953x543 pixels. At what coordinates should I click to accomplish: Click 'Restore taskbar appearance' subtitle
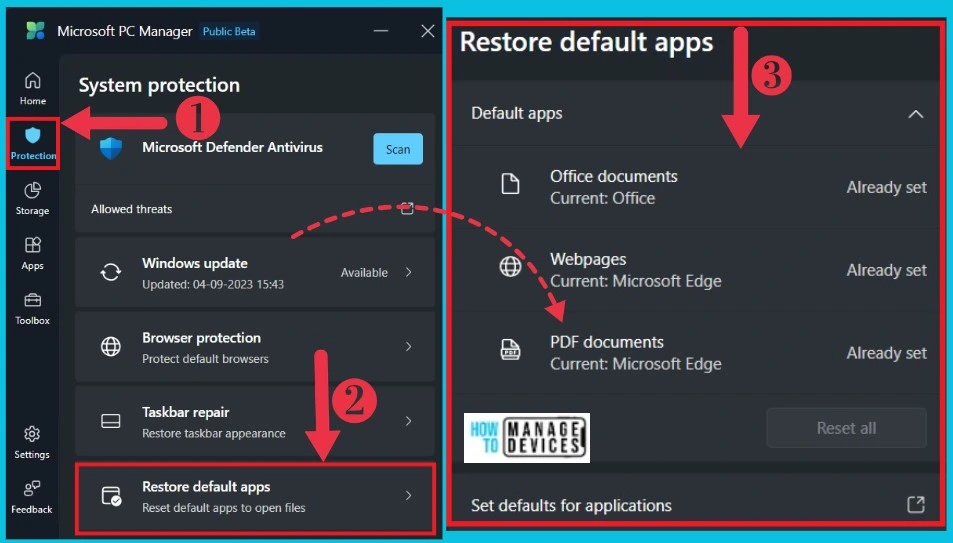pos(213,433)
